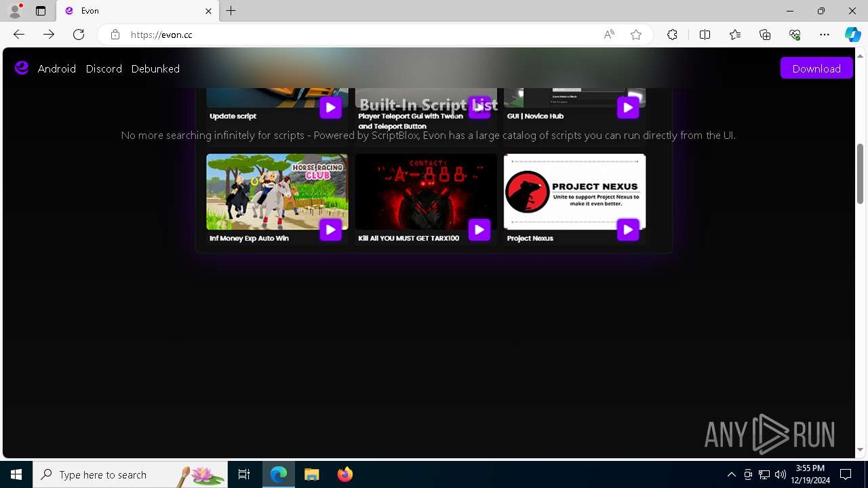Screen dimensions: 868x488
Task: Open the Debunked link
Action: [155, 68]
